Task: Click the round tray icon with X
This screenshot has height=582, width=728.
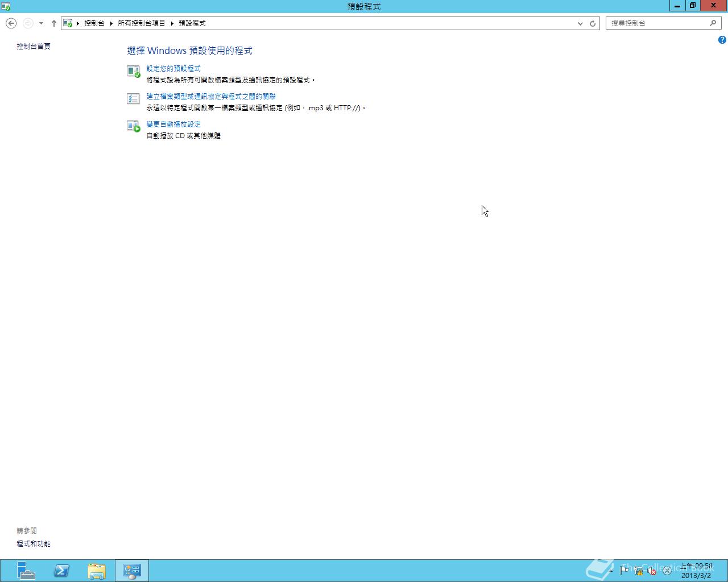Action: pyautogui.click(x=667, y=571)
